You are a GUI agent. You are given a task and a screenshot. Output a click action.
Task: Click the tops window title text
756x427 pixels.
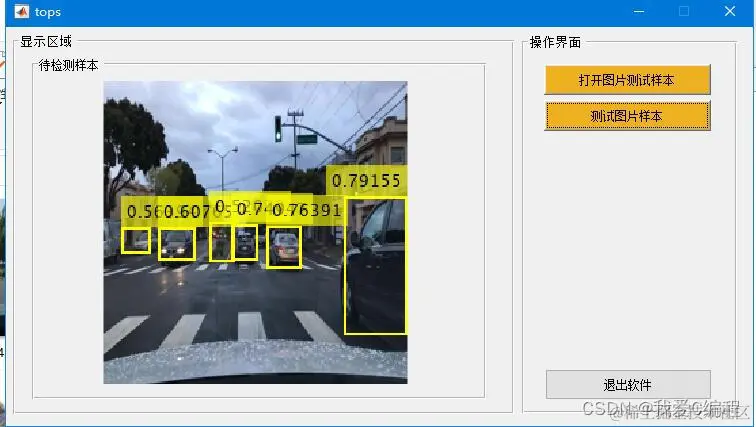pyautogui.click(x=48, y=12)
